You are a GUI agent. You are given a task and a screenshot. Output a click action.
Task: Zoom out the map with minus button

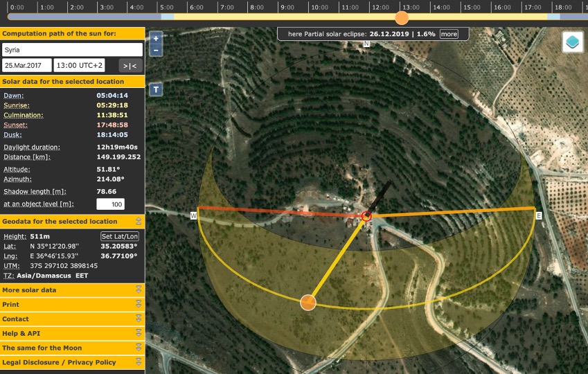point(156,51)
